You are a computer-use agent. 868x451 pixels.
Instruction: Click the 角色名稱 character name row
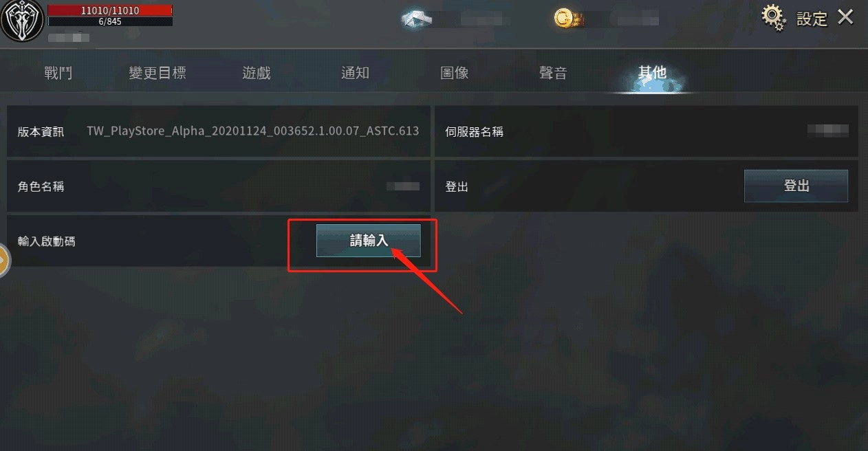coord(219,186)
